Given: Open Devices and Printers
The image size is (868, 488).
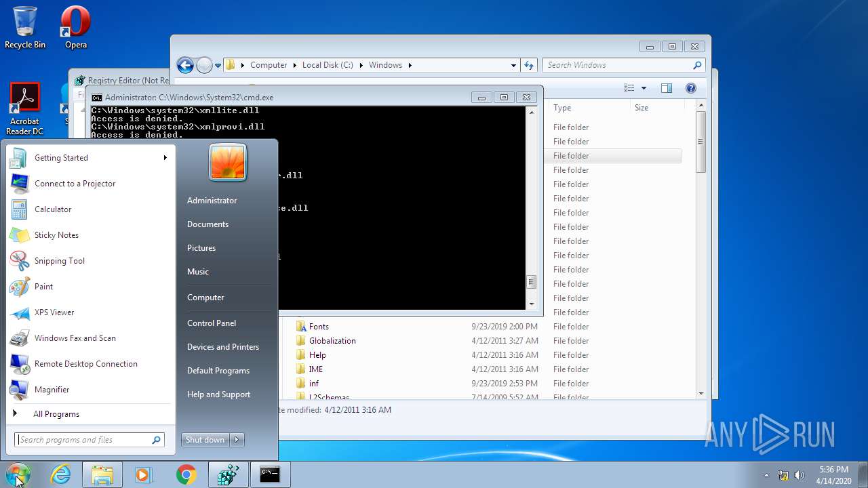Looking at the screenshot, I should [x=223, y=347].
